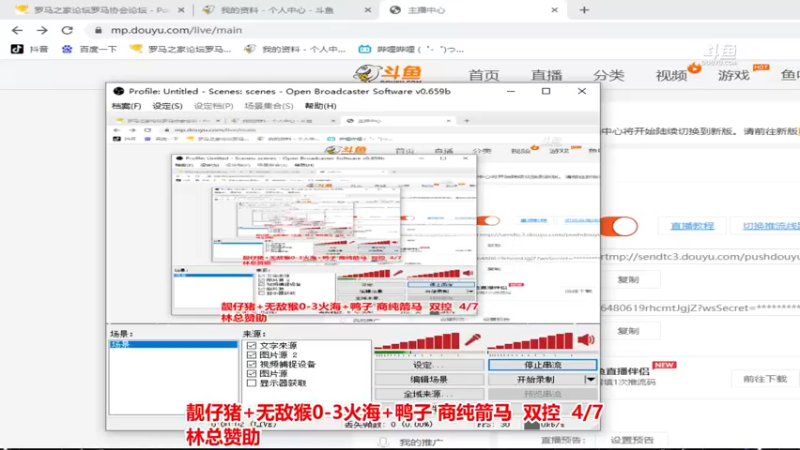
Task: Reload the page with refresh icon
Action: tap(67, 30)
